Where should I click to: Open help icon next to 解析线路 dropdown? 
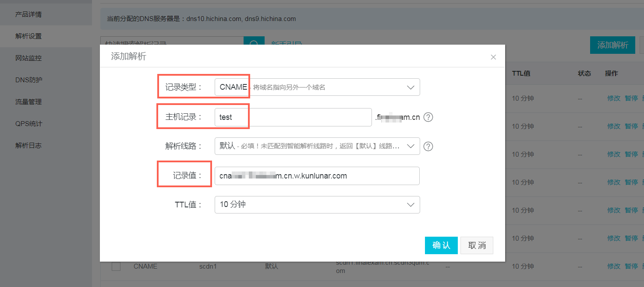(428, 146)
